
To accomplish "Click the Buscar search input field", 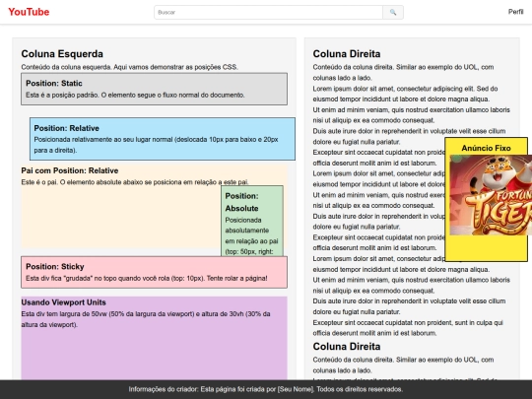I will [x=268, y=12].
